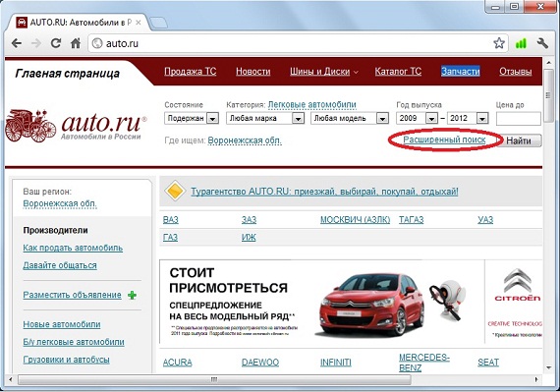Click the green plus icon beside Разместить объявление

133,296
